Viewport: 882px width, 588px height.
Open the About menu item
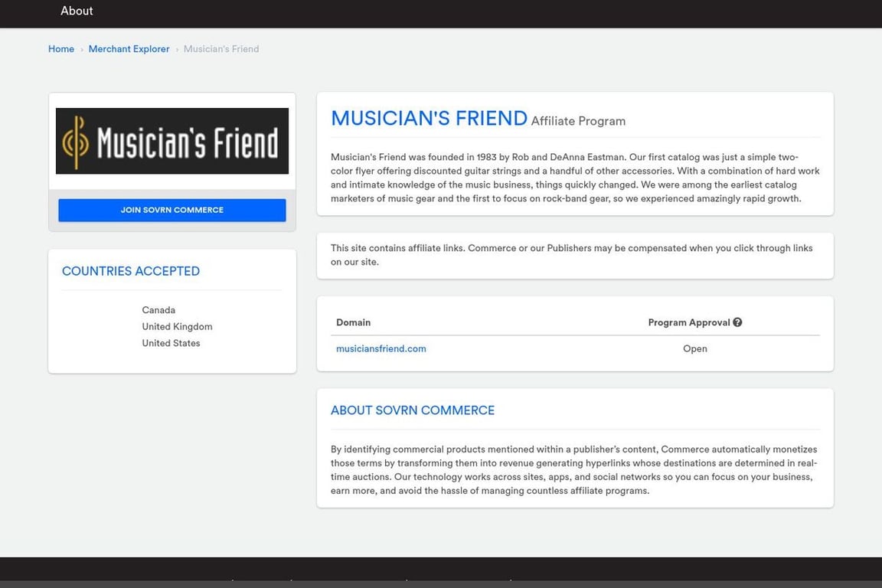[x=77, y=11]
